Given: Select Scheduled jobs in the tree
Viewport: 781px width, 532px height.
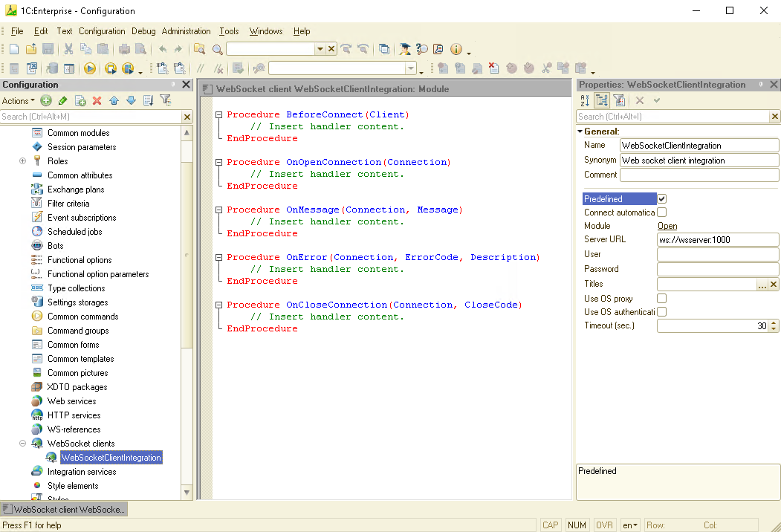Looking at the screenshot, I should pos(75,232).
